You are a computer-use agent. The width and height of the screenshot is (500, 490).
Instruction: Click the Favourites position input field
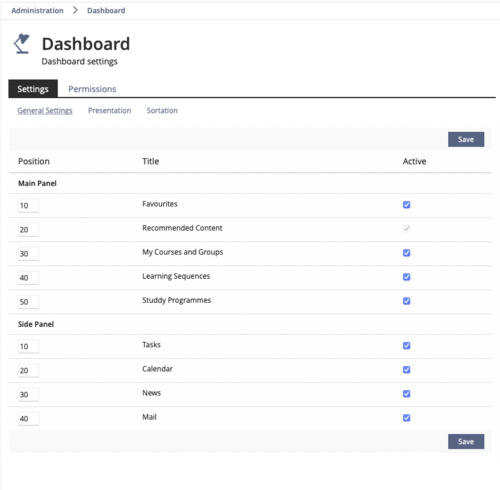[28, 205]
